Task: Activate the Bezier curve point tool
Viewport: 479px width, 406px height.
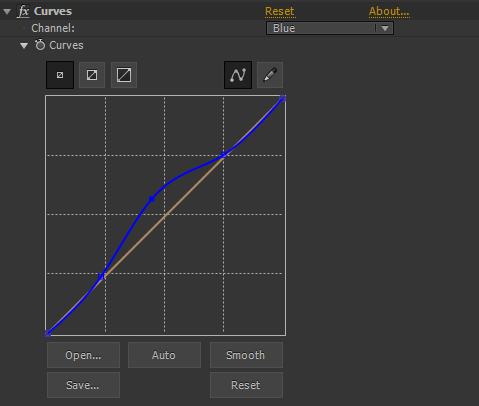Action: pyautogui.click(x=238, y=75)
